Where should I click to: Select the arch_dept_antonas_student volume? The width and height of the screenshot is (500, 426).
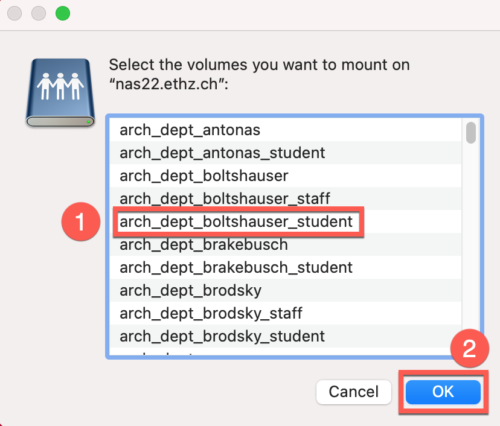tap(286, 153)
